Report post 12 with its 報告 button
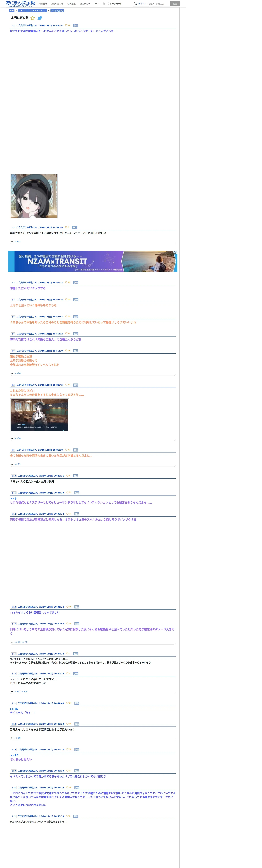The image size is (262, 868). (77, 514)
